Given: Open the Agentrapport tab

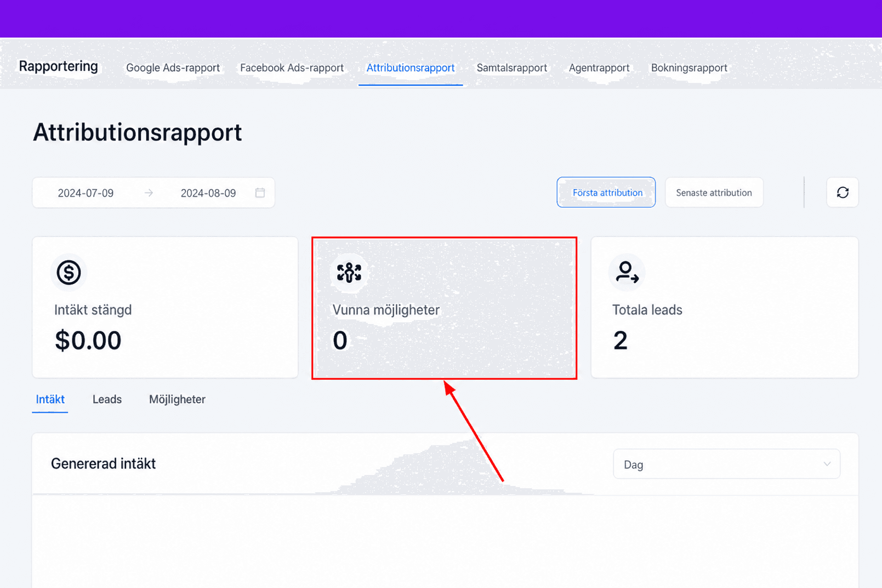Looking at the screenshot, I should [x=599, y=68].
